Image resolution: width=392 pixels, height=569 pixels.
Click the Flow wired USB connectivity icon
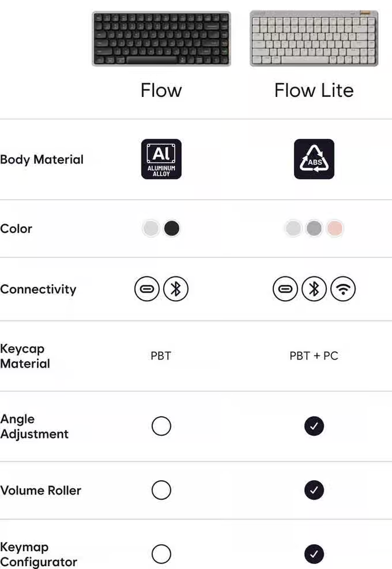[x=147, y=289]
